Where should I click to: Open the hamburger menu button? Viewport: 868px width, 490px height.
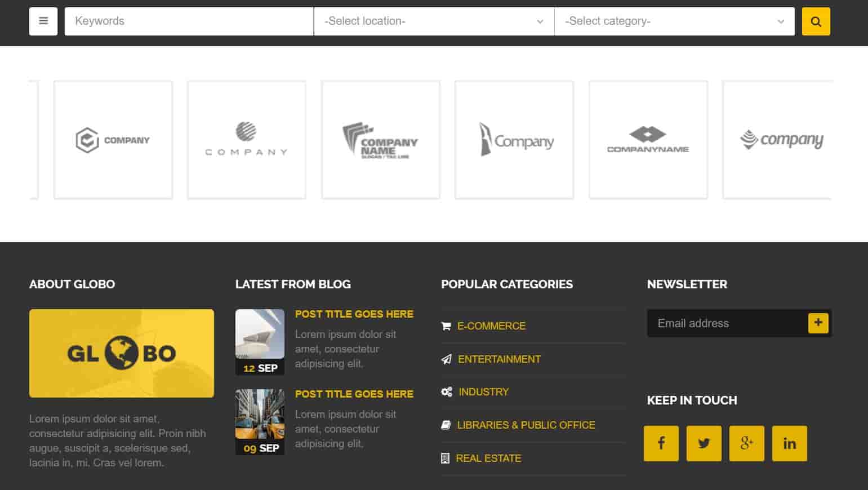pyautogui.click(x=43, y=21)
